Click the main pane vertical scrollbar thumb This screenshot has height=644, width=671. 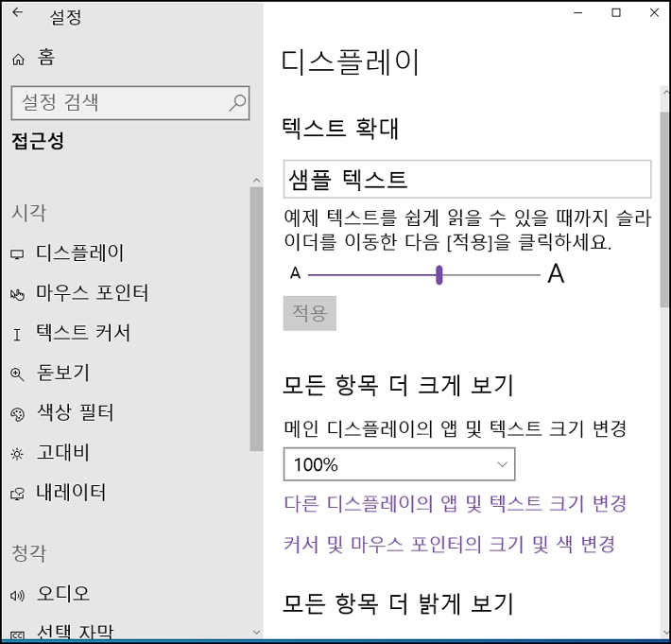pos(665,209)
